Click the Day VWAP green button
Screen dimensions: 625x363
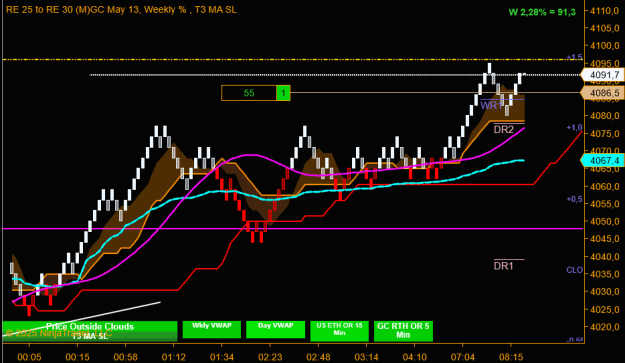tap(275, 330)
